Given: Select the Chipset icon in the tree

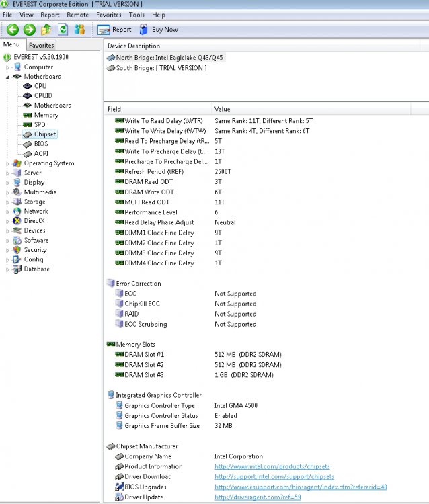Looking at the screenshot, I should coord(28,134).
